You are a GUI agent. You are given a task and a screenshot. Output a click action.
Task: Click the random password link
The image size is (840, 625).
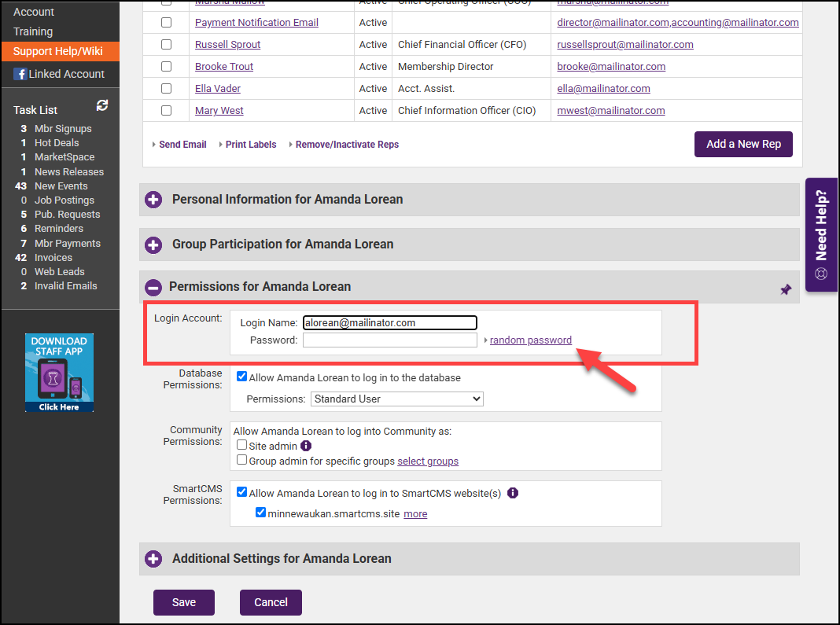[x=530, y=340]
